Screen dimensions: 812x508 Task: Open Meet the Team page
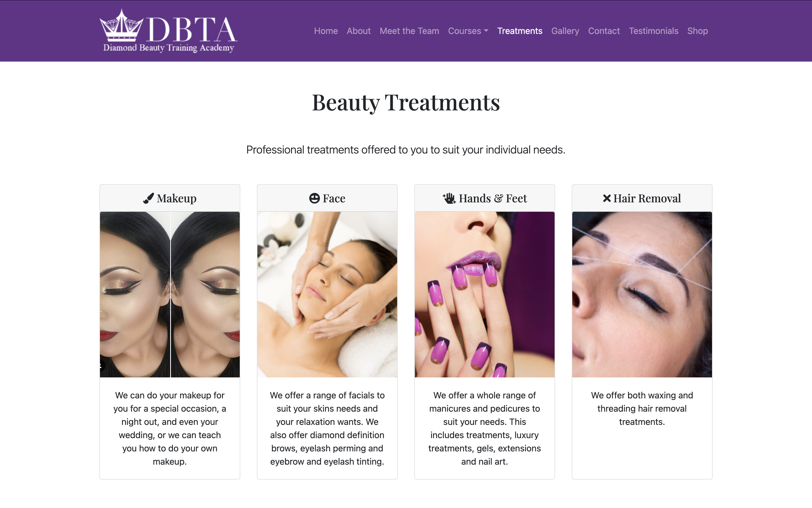click(409, 31)
